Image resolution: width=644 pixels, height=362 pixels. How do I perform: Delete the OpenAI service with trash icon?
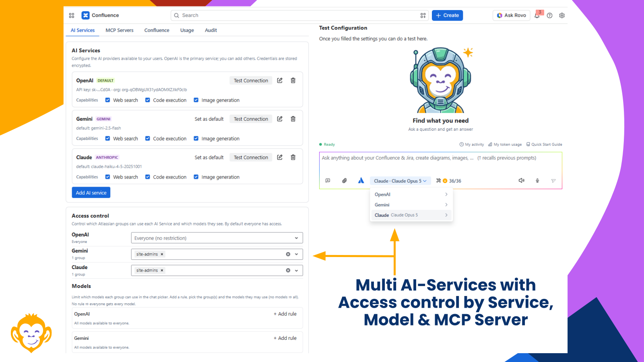coord(293,80)
